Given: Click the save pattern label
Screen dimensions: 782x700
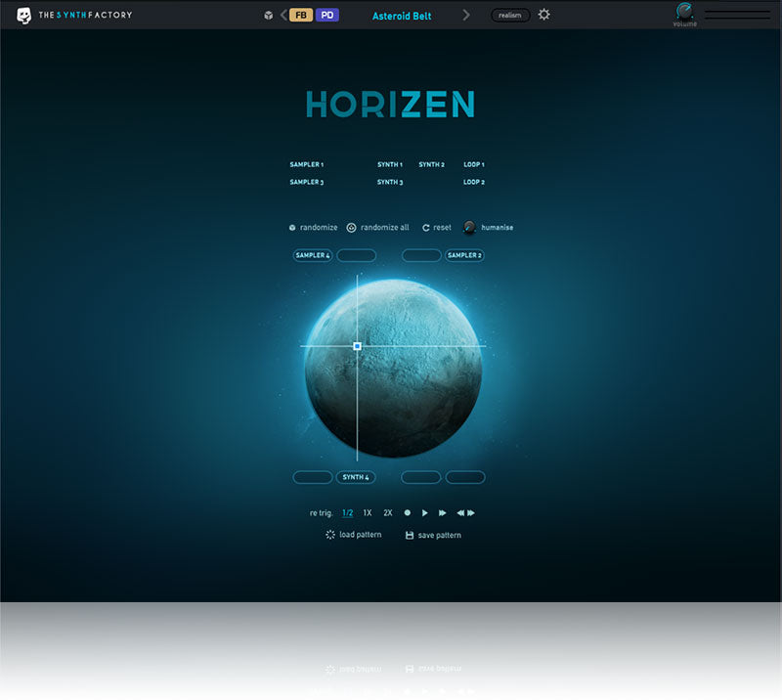Looking at the screenshot, I should pos(439,536).
